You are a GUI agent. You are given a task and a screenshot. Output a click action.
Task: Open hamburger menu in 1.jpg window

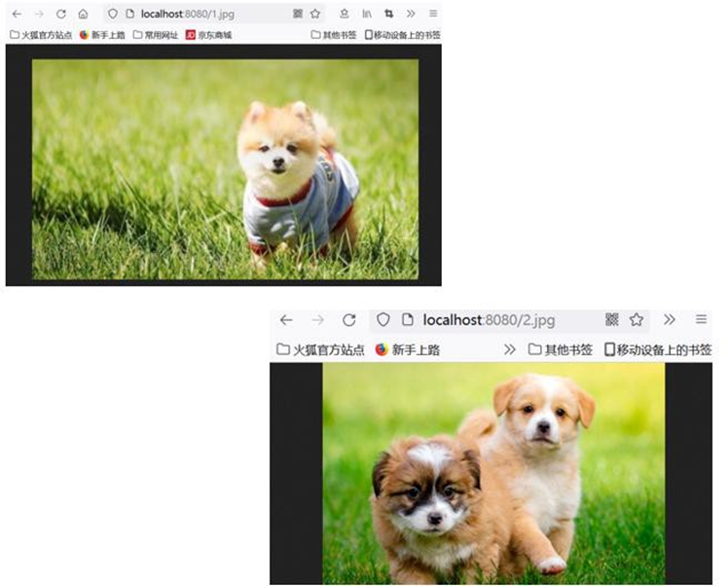click(433, 14)
